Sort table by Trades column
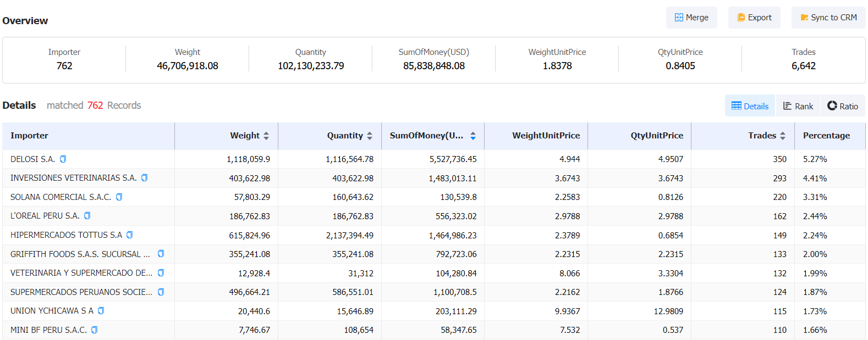 point(783,136)
